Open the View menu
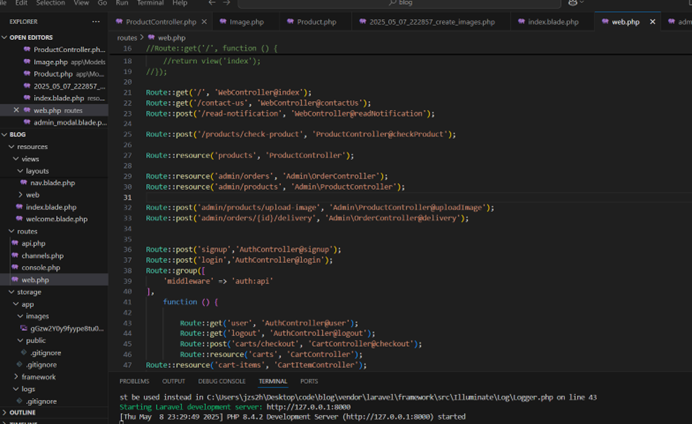Image resolution: width=692 pixels, height=424 pixels. (81, 3)
